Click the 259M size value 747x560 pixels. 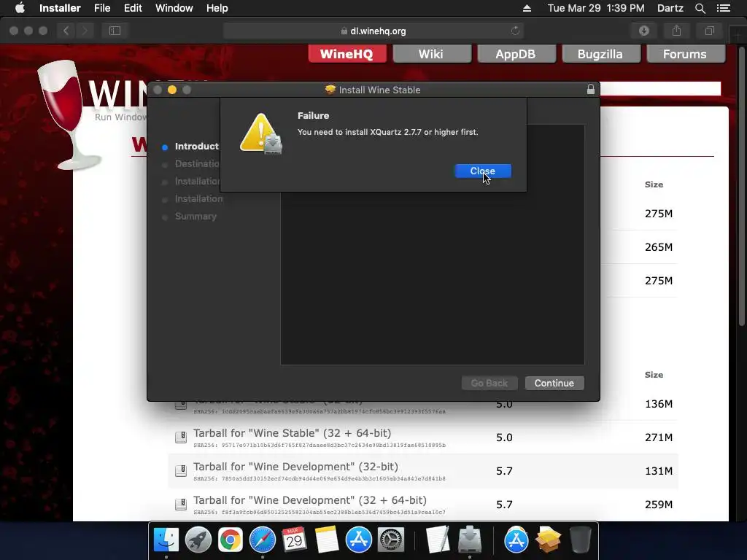click(659, 505)
